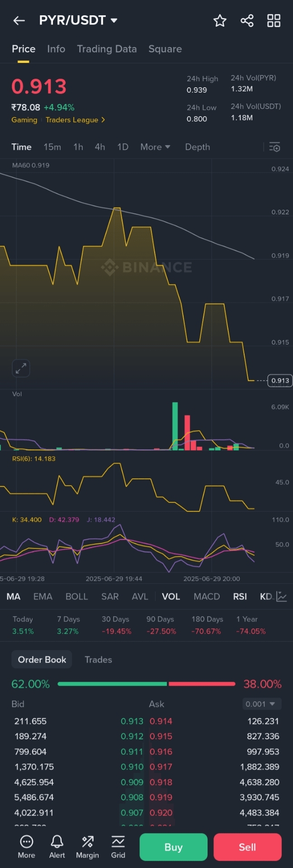
Task: Open the Gaming tag
Action: tap(24, 120)
